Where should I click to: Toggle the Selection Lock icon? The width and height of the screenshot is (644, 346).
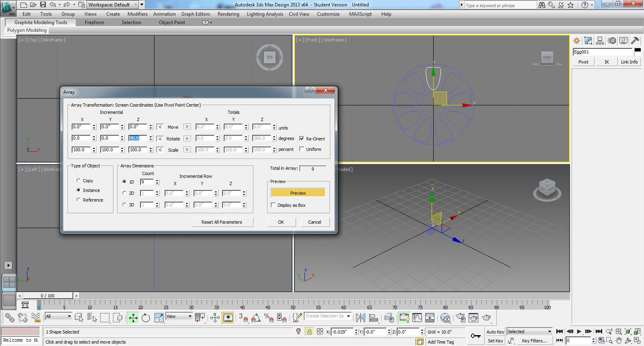(x=309, y=332)
